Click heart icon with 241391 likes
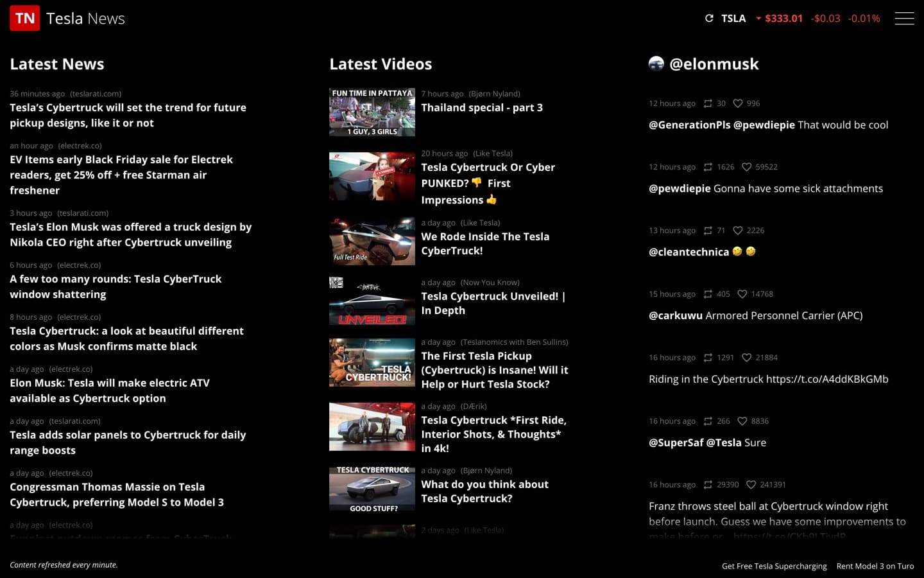924x578 pixels. click(751, 485)
